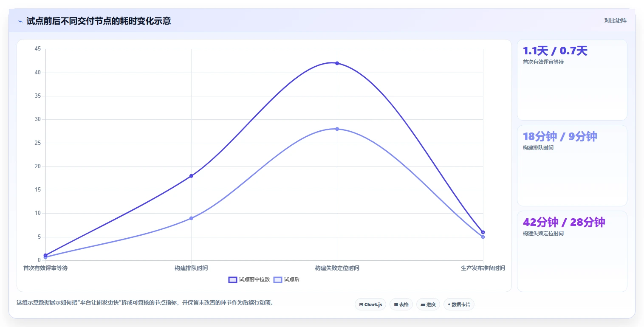Toggle the 试点后 legend series
The image size is (644, 327).
[287, 279]
